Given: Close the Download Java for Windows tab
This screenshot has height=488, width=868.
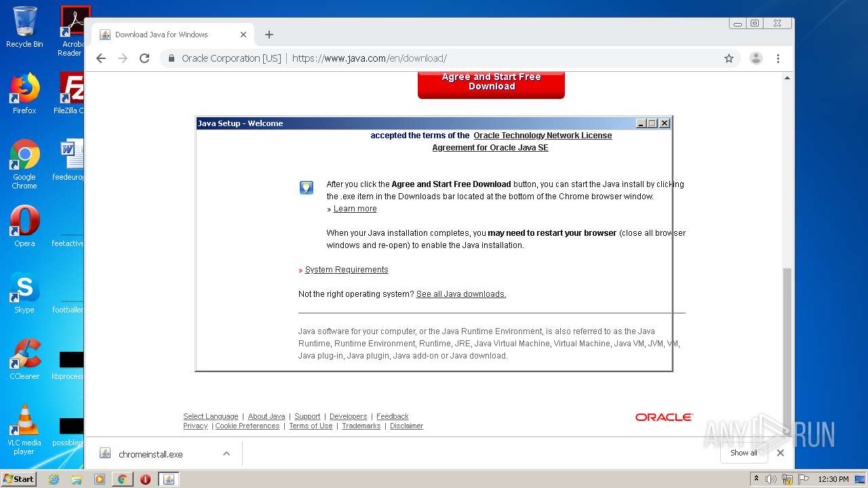Looking at the screenshot, I should point(243,35).
